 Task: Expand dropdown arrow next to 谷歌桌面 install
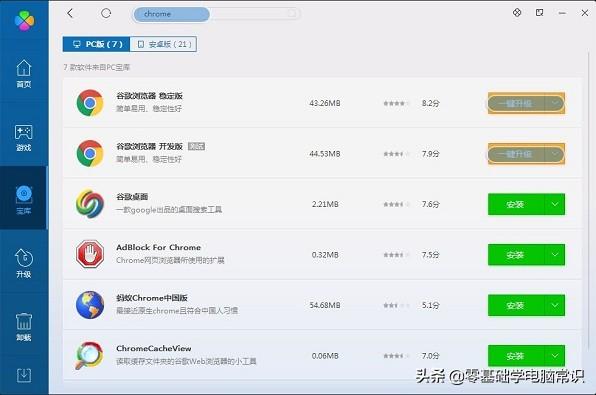tap(555, 204)
